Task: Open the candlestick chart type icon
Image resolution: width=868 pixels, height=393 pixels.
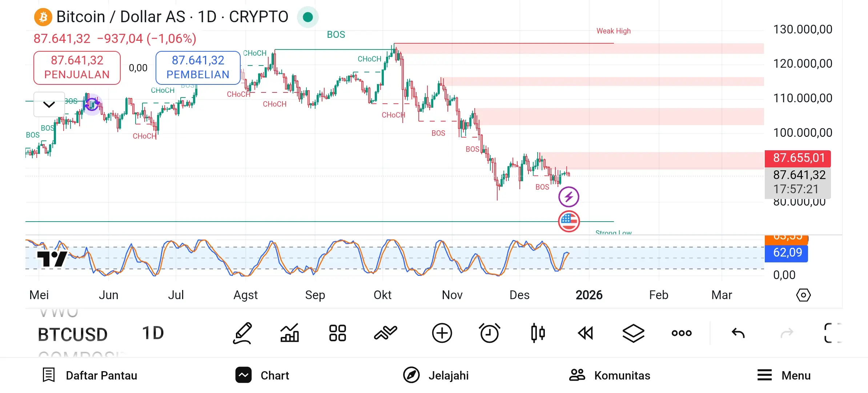Action: point(538,333)
